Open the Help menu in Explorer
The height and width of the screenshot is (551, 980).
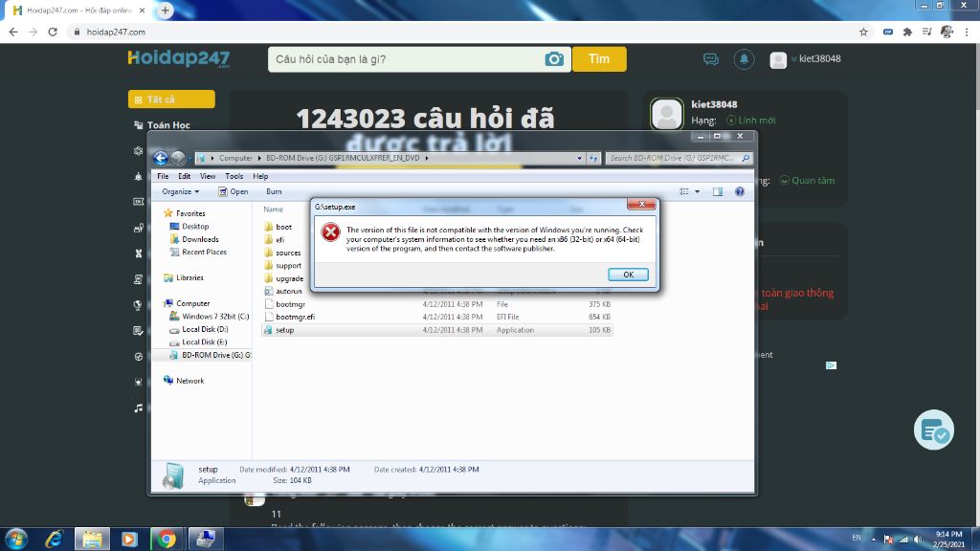(260, 176)
